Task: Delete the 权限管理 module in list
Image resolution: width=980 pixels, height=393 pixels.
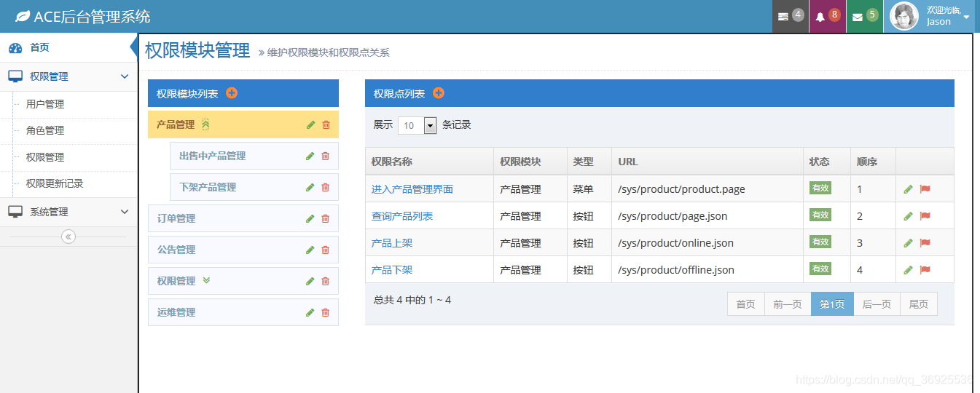Action: (325, 281)
